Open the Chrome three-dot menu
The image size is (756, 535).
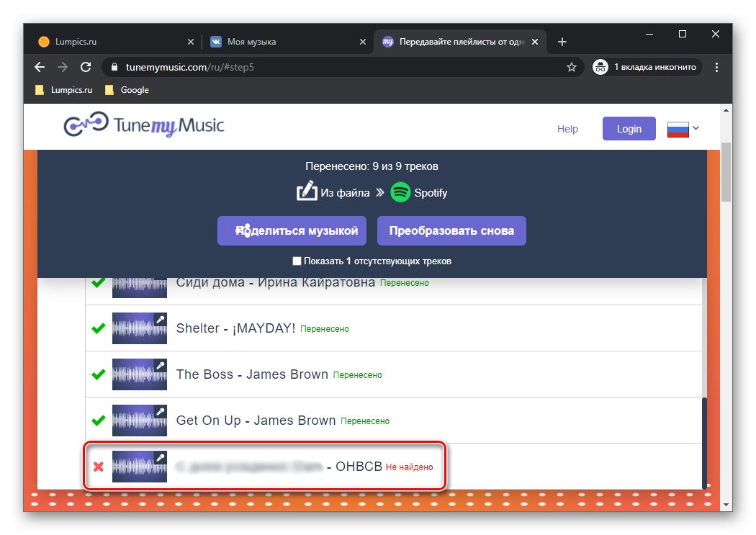click(716, 66)
